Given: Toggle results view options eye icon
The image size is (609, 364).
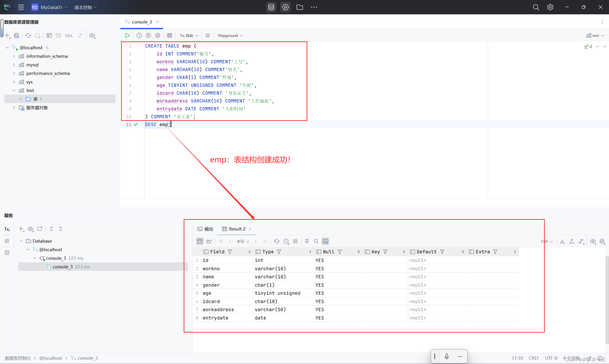Looking at the screenshot, I should 593,241.
